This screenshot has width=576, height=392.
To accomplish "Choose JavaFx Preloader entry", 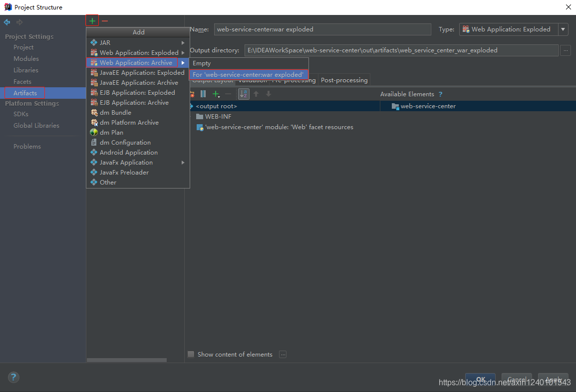I will pyautogui.click(x=138, y=172).
